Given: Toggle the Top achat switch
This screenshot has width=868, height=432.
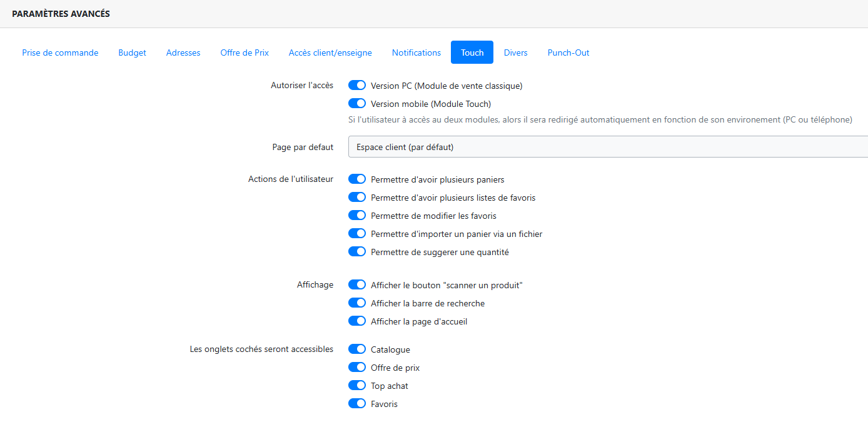Looking at the screenshot, I should [357, 386].
